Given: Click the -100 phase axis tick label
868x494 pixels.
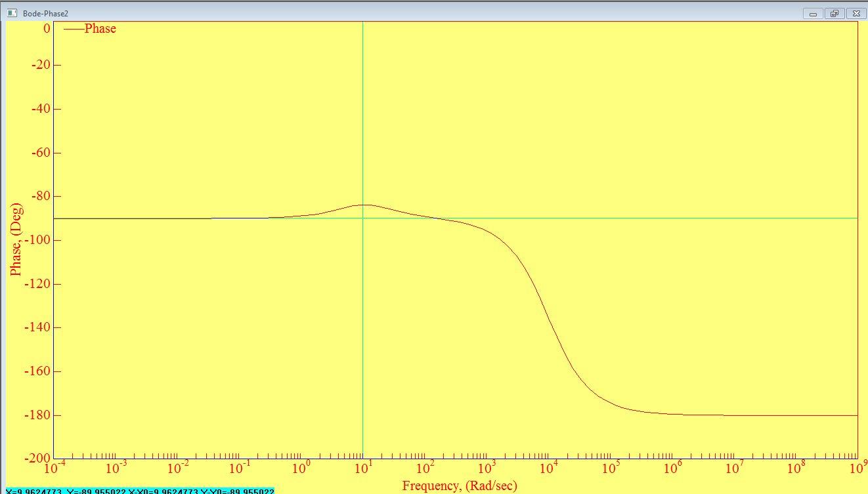Looking at the screenshot, I should click(37, 240).
